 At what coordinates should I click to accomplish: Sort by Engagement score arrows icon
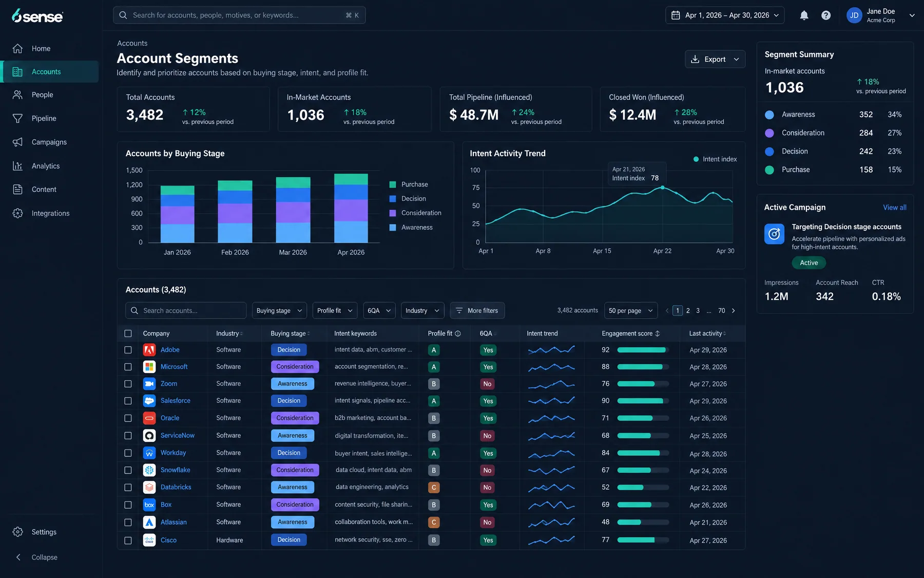[658, 333]
